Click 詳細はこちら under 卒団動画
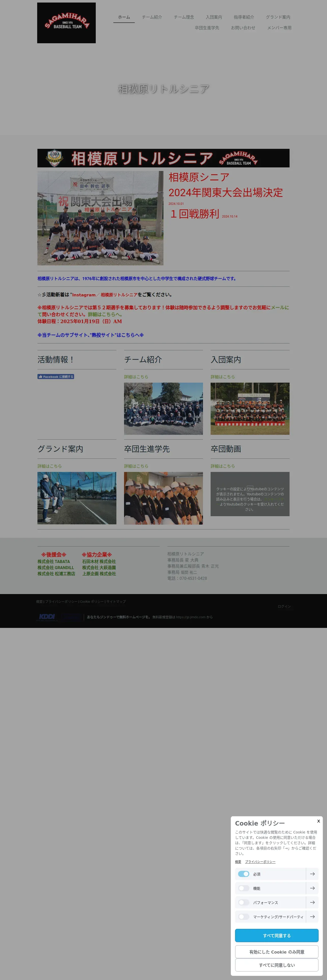The image size is (327, 980). coord(223,466)
